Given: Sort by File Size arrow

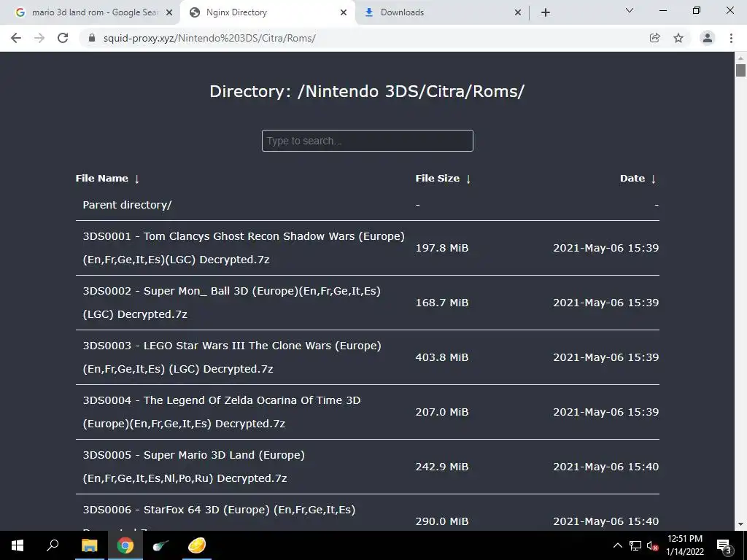Looking at the screenshot, I should (x=468, y=179).
